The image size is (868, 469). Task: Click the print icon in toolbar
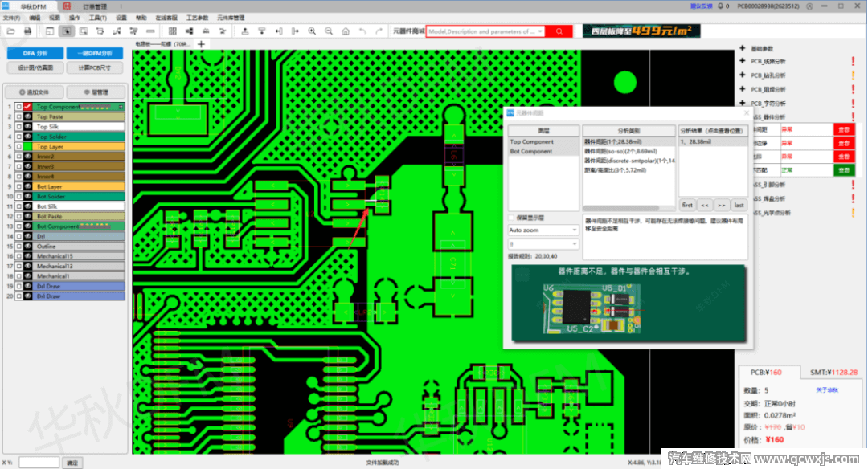tap(27, 31)
